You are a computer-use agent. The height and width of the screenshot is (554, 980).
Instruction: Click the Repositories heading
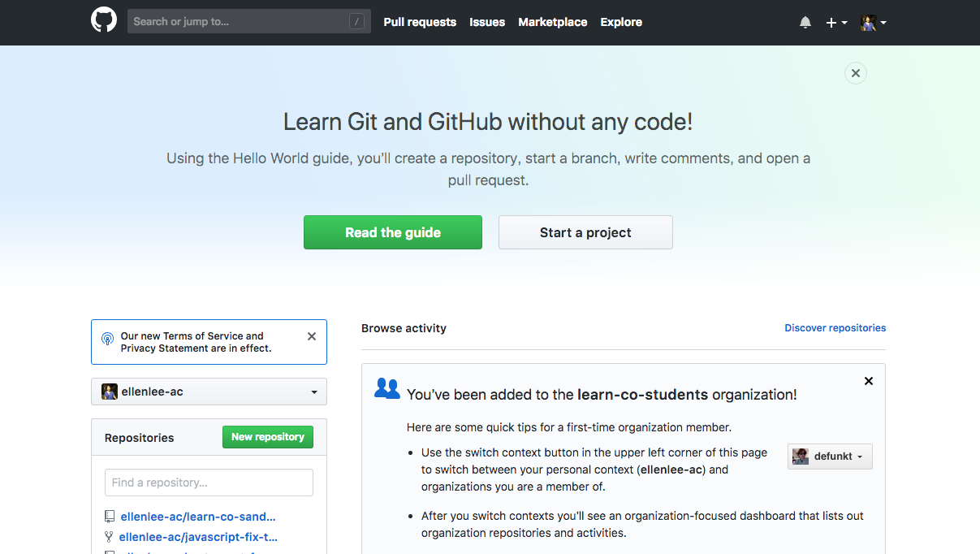tap(139, 438)
